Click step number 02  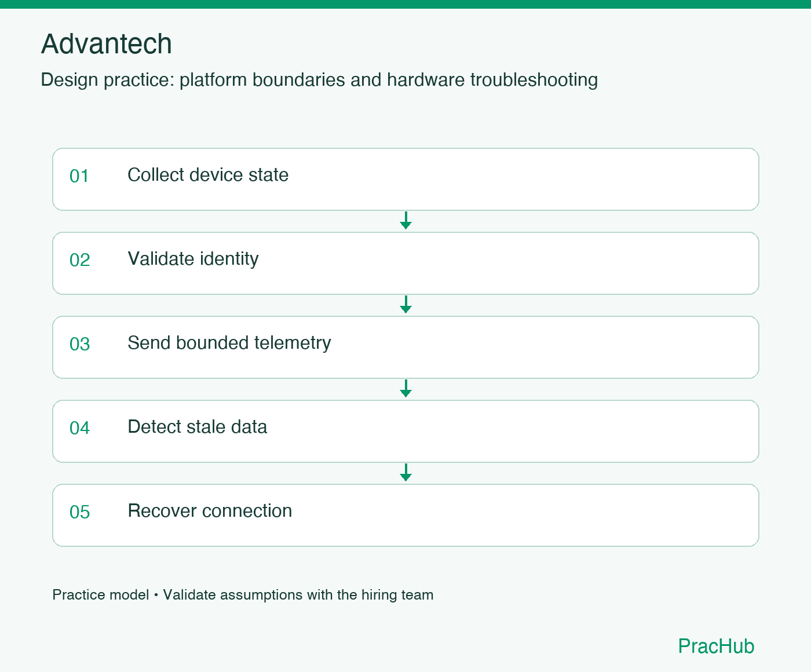tap(79, 260)
